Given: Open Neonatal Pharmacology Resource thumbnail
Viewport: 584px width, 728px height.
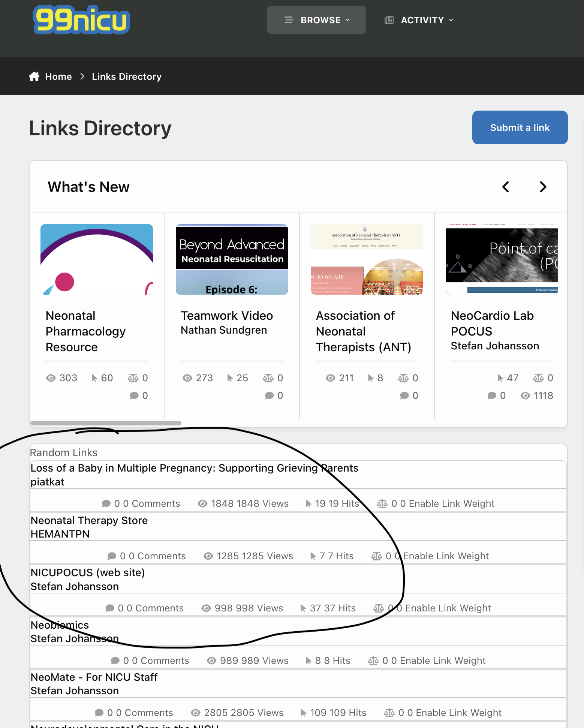Looking at the screenshot, I should tap(97, 259).
